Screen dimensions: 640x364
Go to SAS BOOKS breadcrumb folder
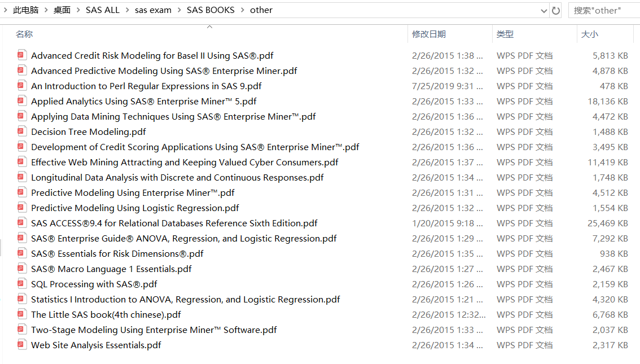pos(211,10)
